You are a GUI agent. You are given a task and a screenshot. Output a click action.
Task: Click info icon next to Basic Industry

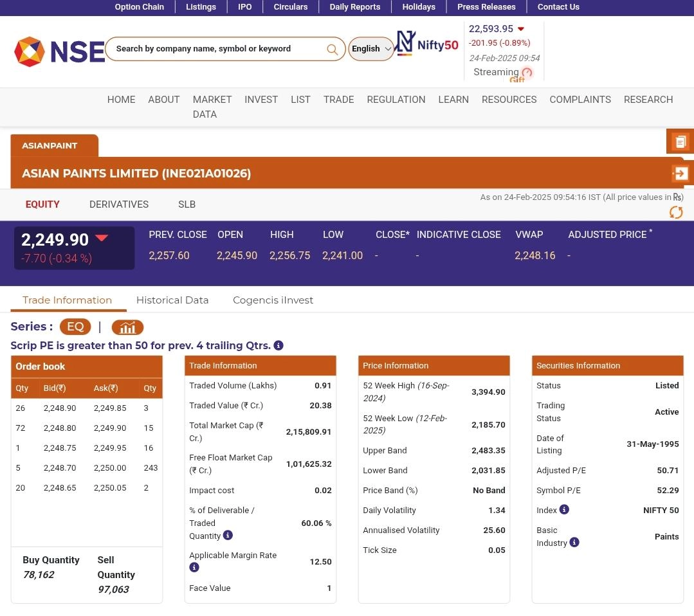click(x=574, y=542)
